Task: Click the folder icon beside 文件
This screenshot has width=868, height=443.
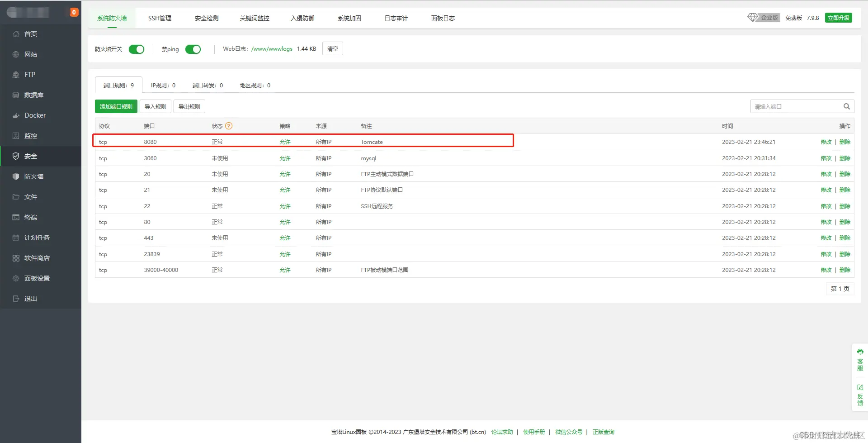Action: (x=16, y=197)
